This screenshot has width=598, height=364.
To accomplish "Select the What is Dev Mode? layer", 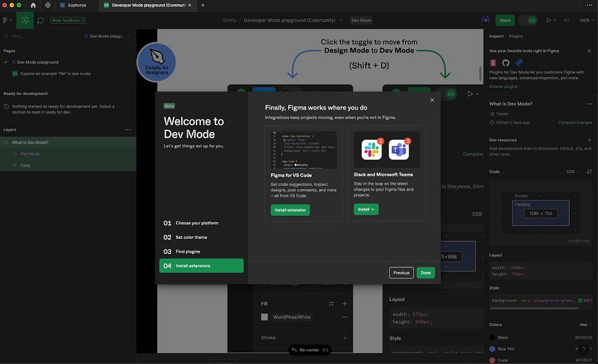I will (x=68, y=142).
